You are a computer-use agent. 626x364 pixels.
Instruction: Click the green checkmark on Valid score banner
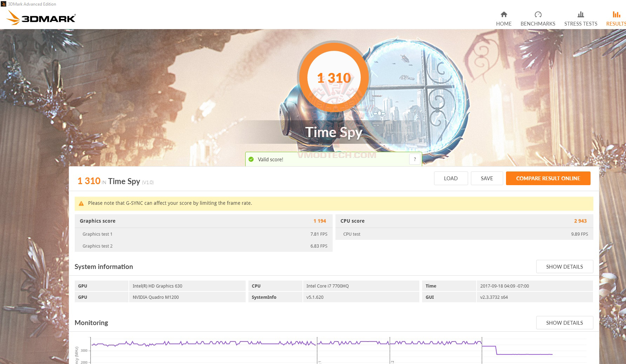(x=251, y=159)
